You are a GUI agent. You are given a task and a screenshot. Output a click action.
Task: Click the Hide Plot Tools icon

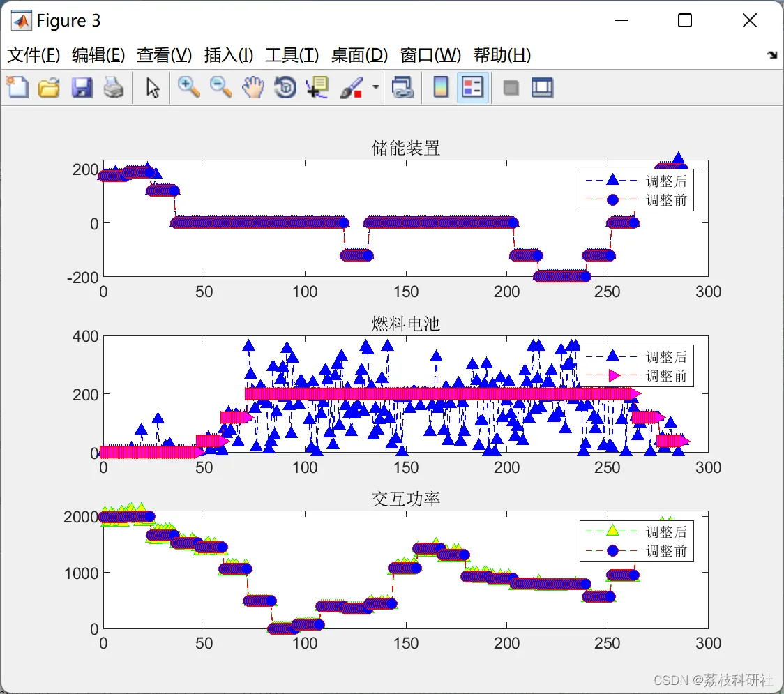[511, 88]
